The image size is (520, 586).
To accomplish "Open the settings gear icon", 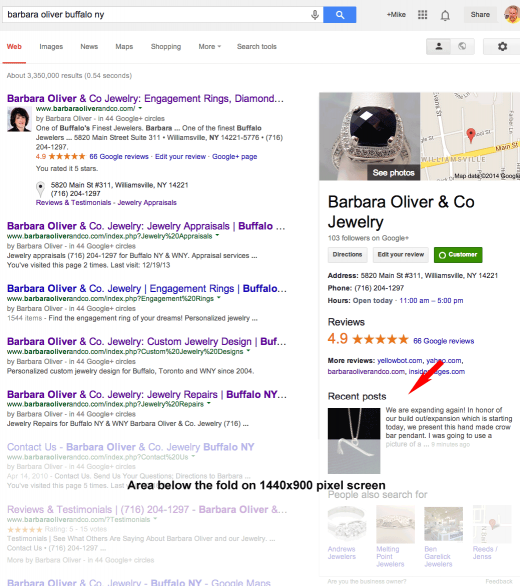I will coord(502,46).
